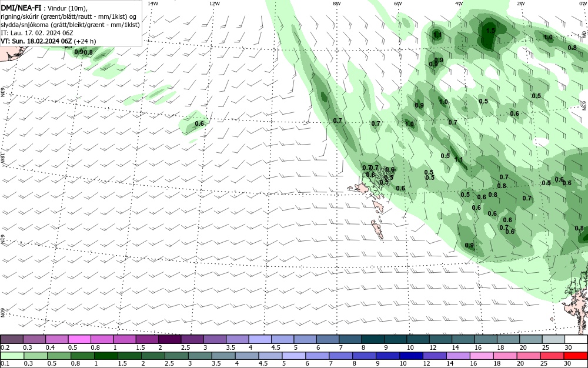Click the 5 lavender swatch in the lower legend row

coord(293,356)
